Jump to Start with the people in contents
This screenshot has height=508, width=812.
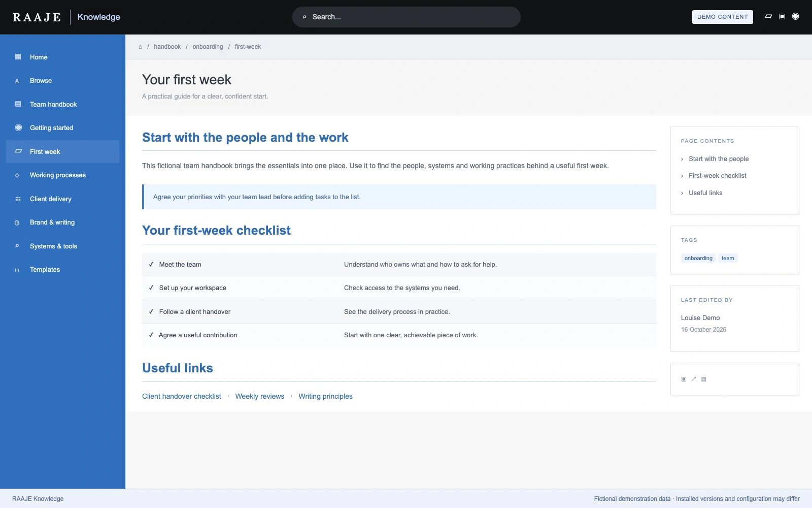[x=719, y=159]
